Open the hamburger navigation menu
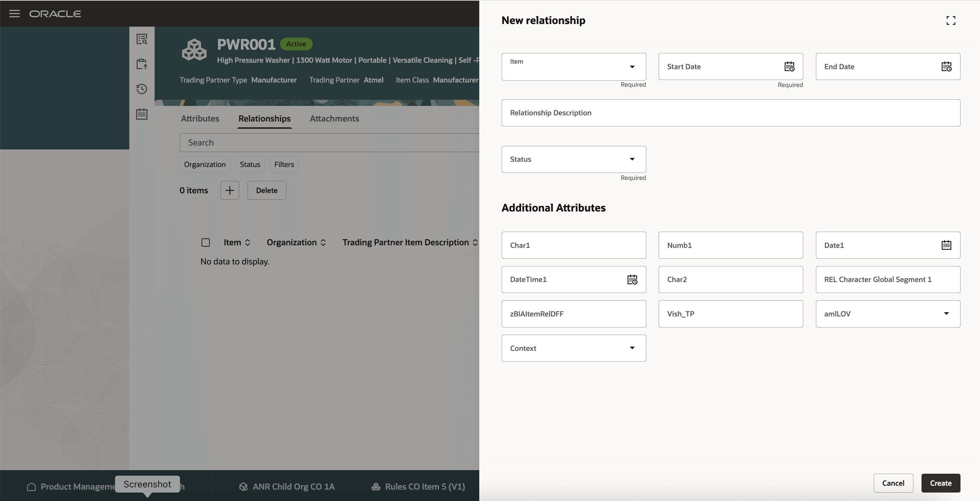The image size is (980, 501). click(x=14, y=14)
